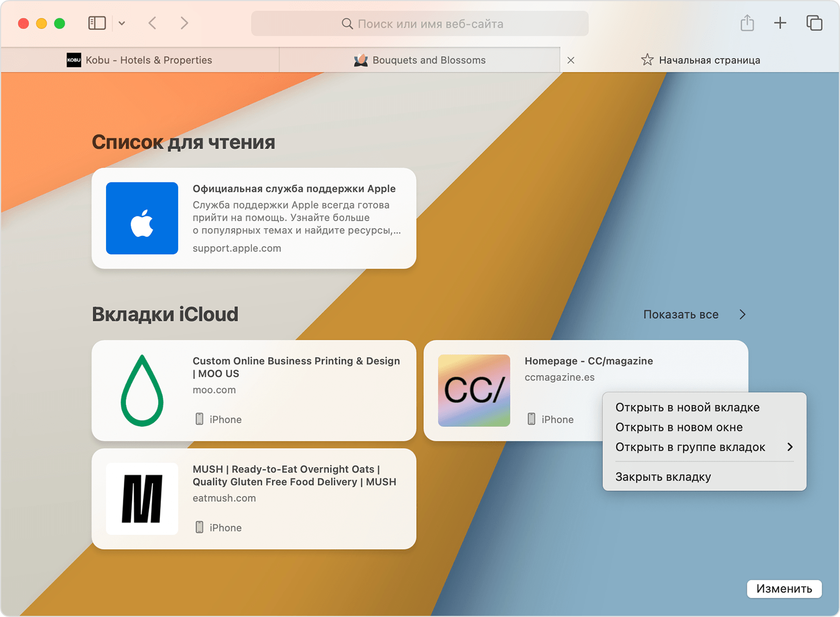Go forward to the next page
Screen dimensions: 840x617
tap(184, 23)
